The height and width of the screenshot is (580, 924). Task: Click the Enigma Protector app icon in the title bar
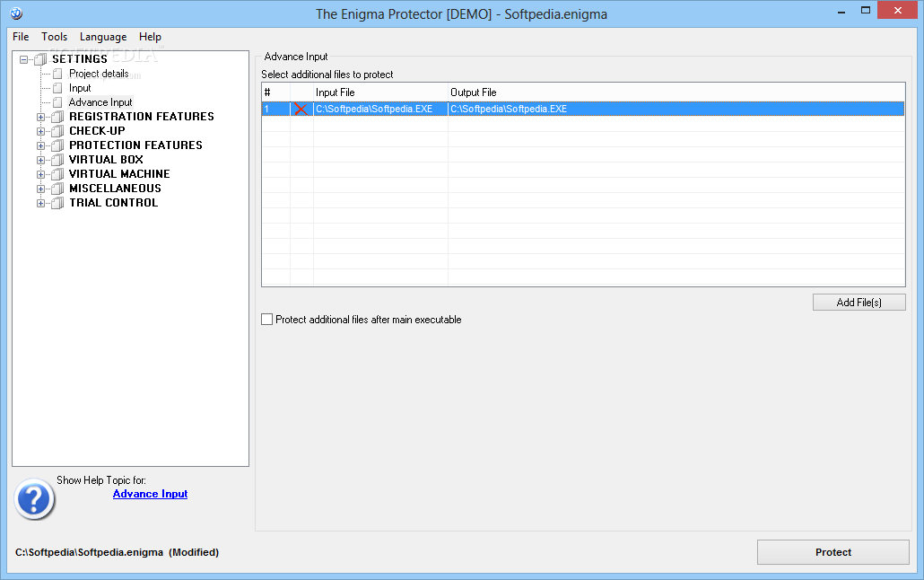pyautogui.click(x=16, y=13)
